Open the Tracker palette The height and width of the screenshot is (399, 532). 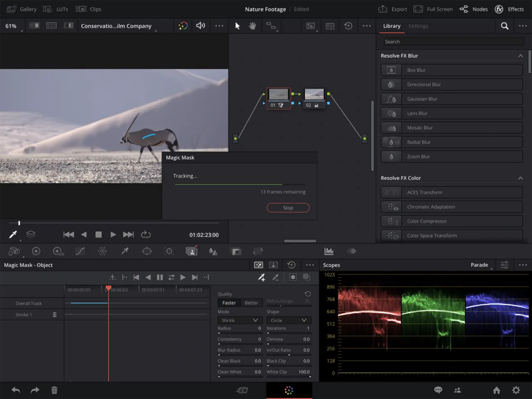pos(169,251)
